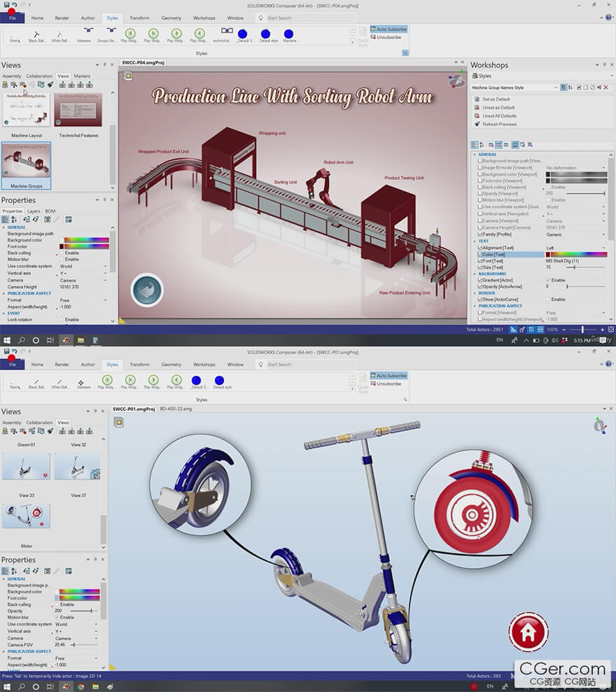This screenshot has width=616, height=692.
Task: Click Auto Subscribe in the top window
Action: tap(388, 29)
